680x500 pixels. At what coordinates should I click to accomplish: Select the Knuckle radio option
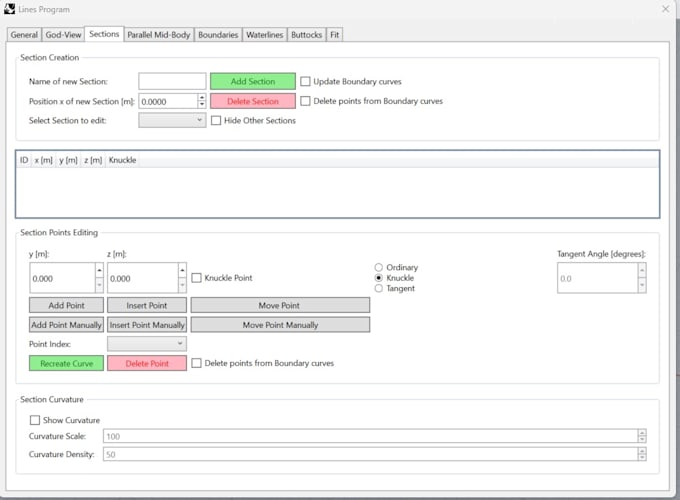pyautogui.click(x=379, y=278)
